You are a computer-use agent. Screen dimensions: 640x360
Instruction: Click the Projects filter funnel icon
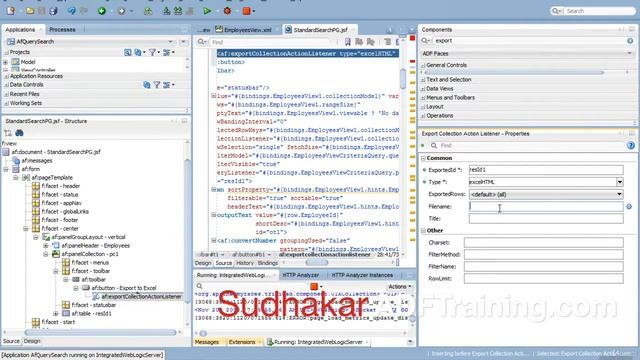[153, 52]
